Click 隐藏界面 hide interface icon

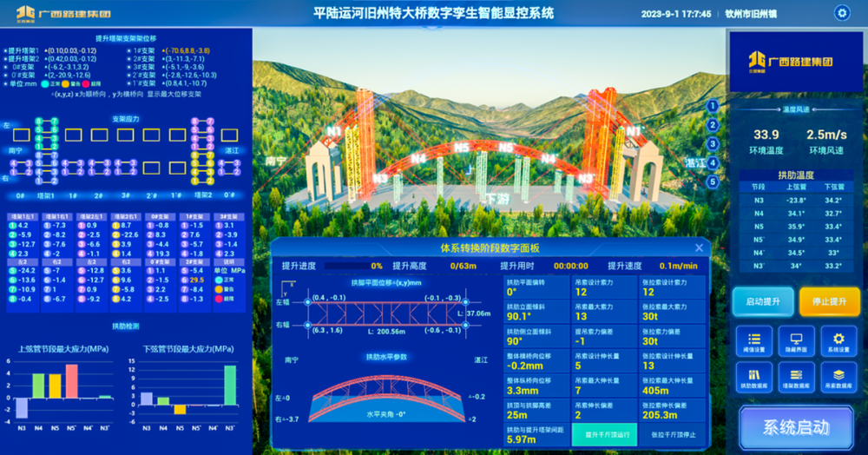[x=796, y=341]
